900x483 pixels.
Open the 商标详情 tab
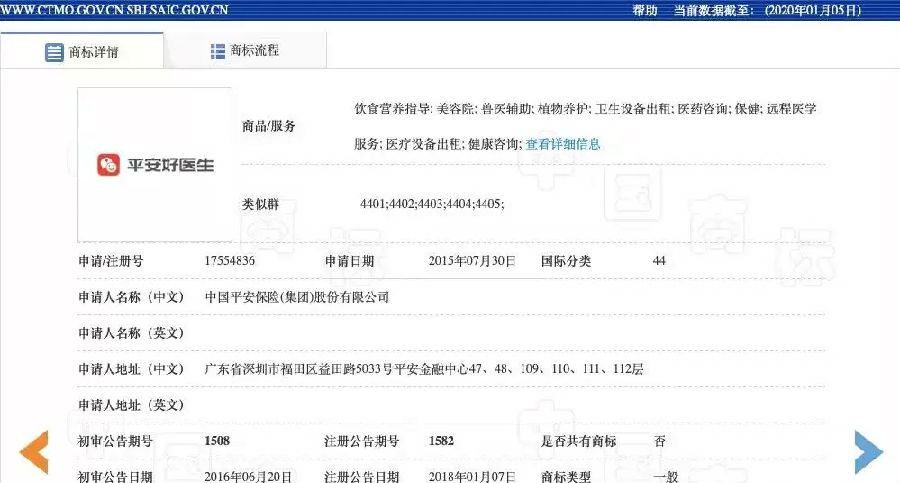[82, 51]
